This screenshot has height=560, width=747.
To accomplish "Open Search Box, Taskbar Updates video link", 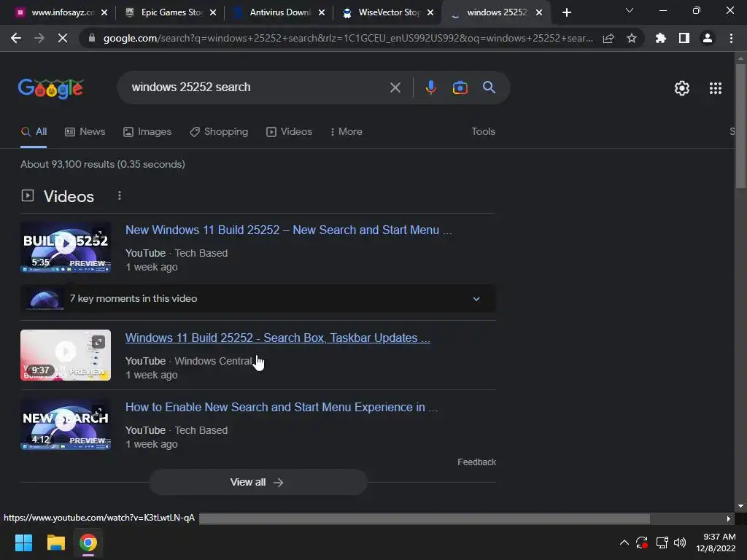I will (x=278, y=338).
